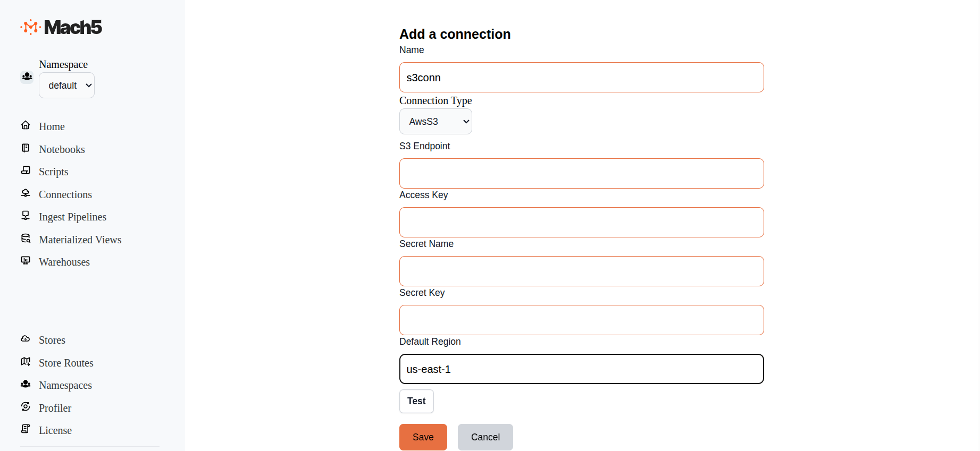Click the namespace user icon
This screenshot has width=980, height=451.
point(27,76)
